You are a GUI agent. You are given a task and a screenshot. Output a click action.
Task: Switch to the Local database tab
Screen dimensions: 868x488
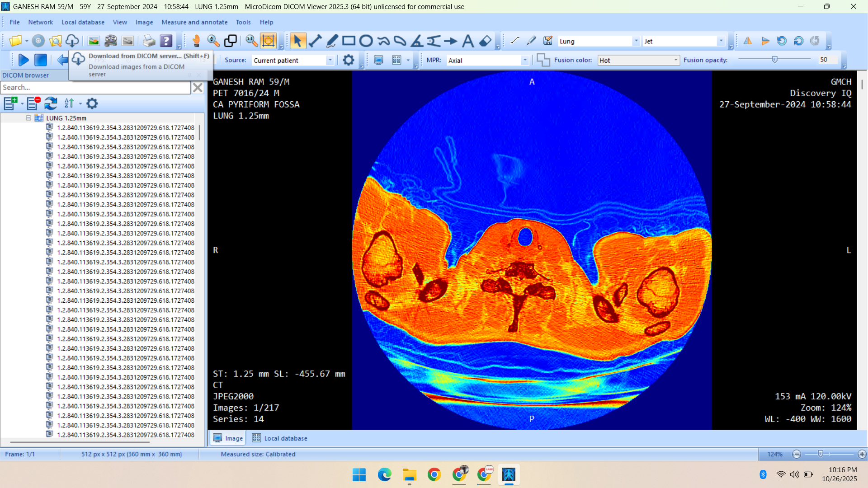pos(280,438)
